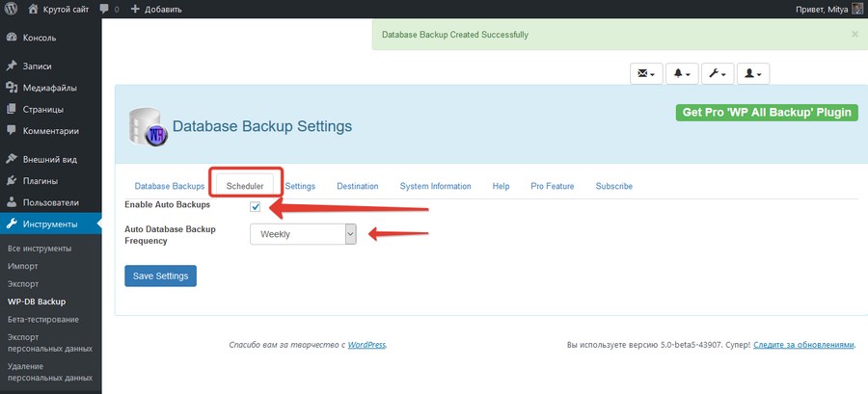Screen dimensions: 868x394
Task: Click the Внешний вид brush icon
Action: (11, 159)
